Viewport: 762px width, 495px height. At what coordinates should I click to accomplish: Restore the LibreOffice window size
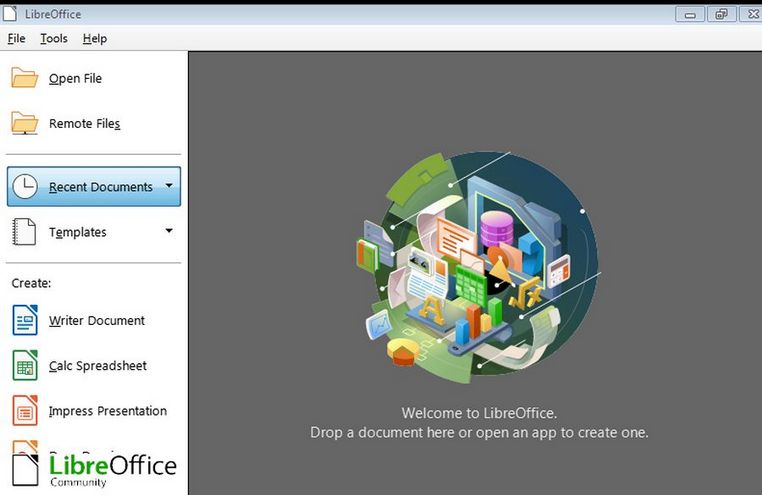(722, 14)
